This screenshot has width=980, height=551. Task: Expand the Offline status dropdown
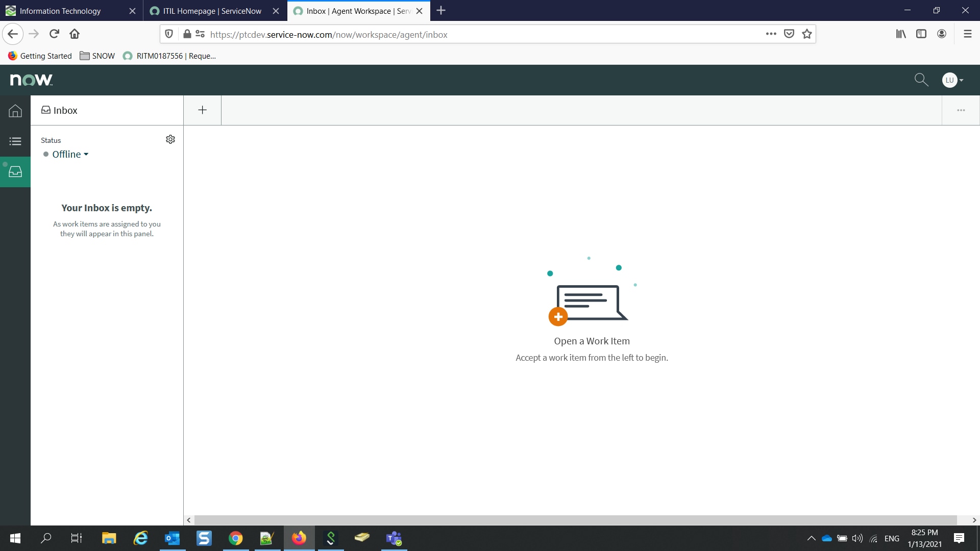pos(66,154)
